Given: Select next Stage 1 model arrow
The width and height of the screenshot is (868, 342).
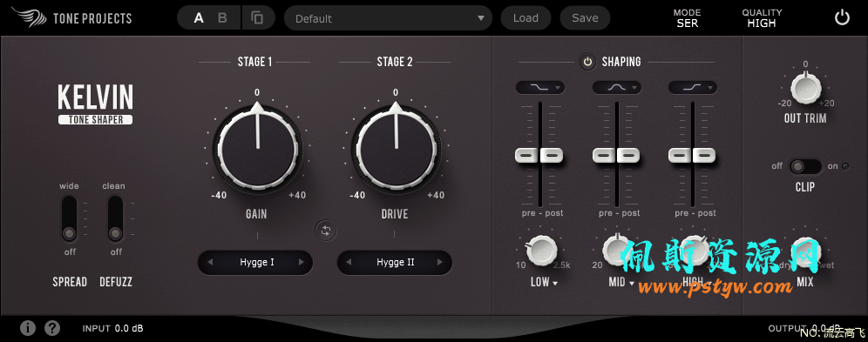Looking at the screenshot, I should [302, 262].
